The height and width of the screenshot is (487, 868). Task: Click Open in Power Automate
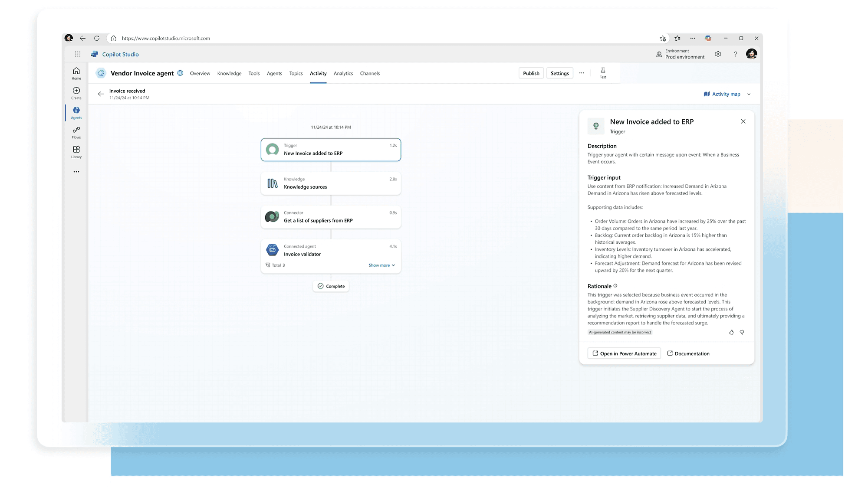click(x=624, y=353)
